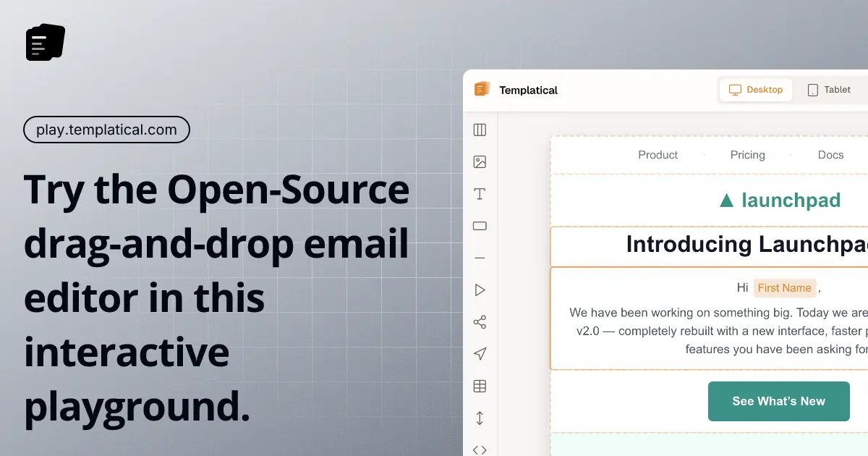This screenshot has width=868, height=456.
Task: Switch to Desktop preview tab
Action: click(x=756, y=90)
